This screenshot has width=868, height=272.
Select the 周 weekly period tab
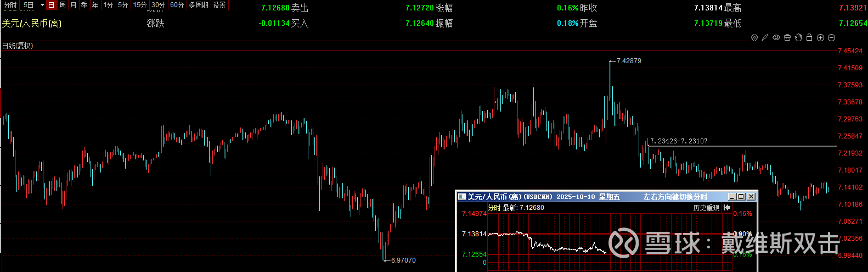[x=63, y=5]
